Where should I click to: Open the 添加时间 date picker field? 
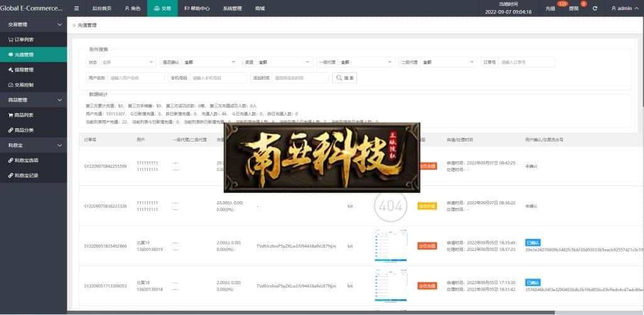[300, 77]
